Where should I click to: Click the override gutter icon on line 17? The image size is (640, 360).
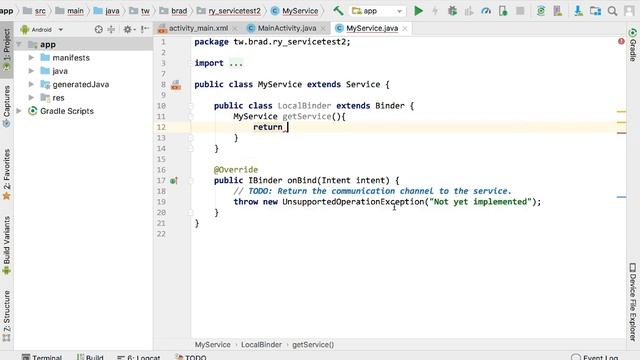(174, 181)
